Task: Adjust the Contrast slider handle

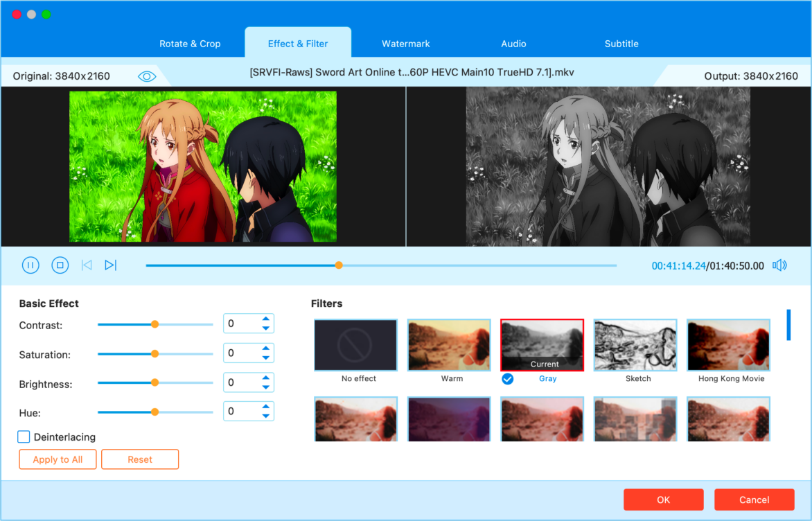Action: [155, 324]
